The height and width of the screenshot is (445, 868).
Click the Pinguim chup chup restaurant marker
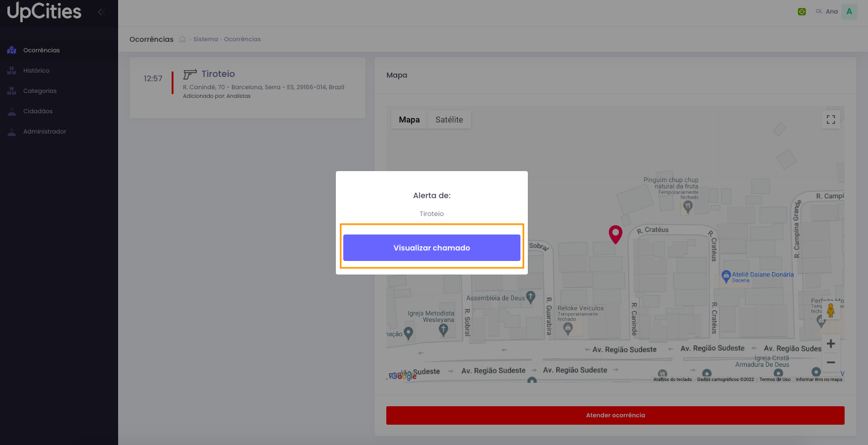click(688, 208)
